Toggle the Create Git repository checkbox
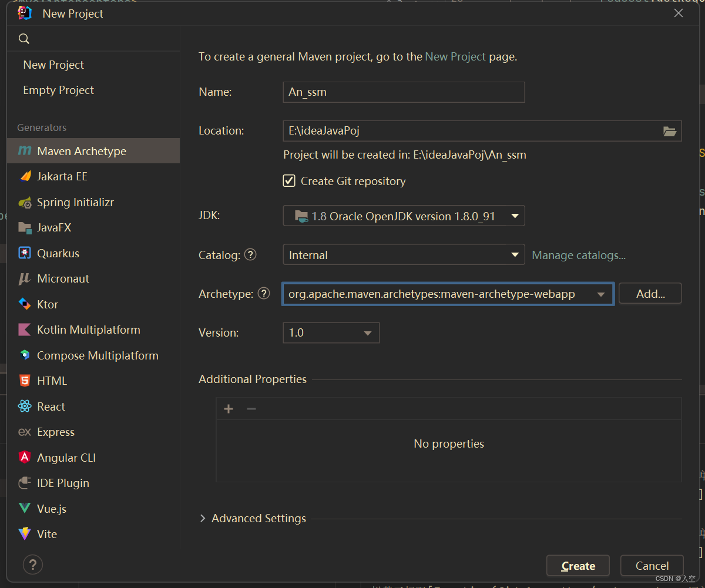Screen dimensions: 705x588 [x=289, y=180]
